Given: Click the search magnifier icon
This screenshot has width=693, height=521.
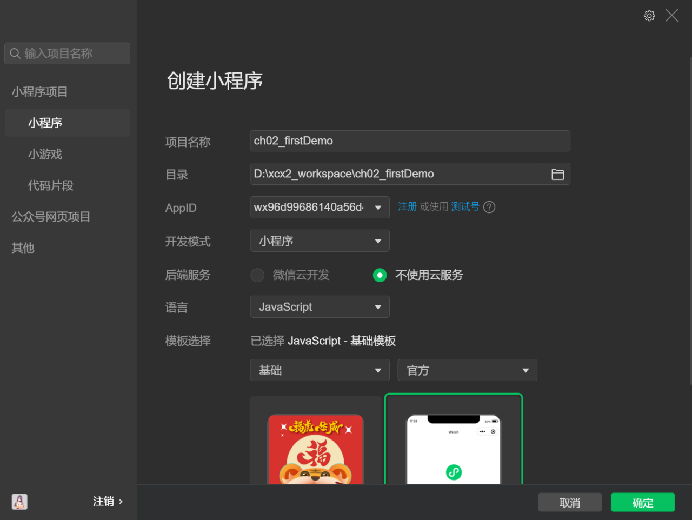Looking at the screenshot, I should tap(15, 53).
